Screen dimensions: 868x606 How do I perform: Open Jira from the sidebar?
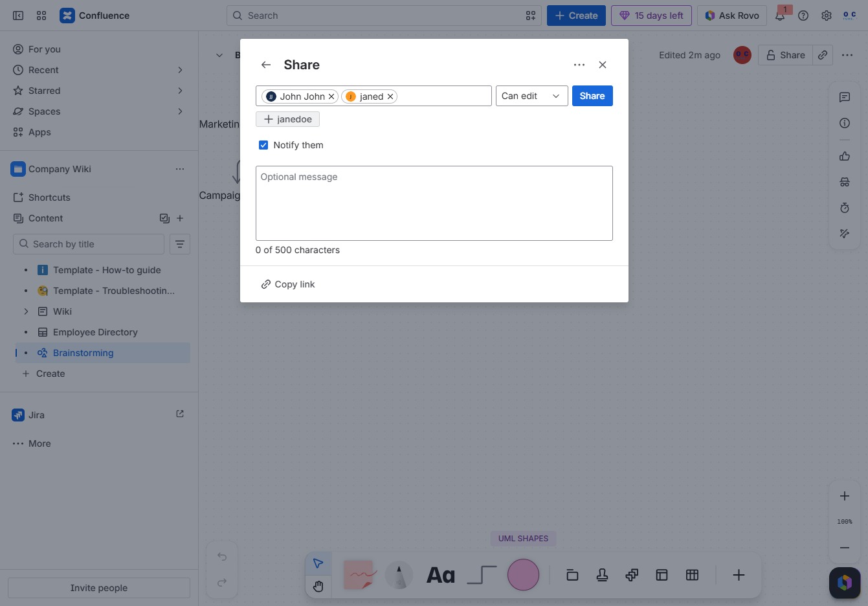(99, 415)
